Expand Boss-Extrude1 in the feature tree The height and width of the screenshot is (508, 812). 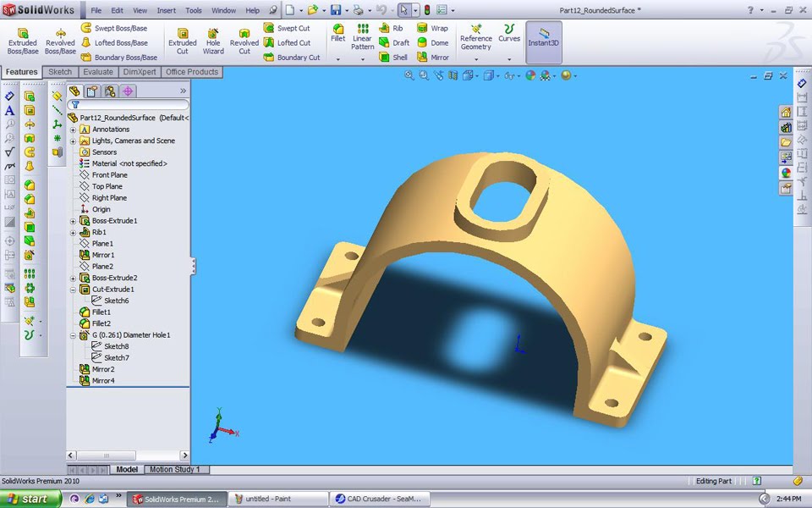point(73,220)
